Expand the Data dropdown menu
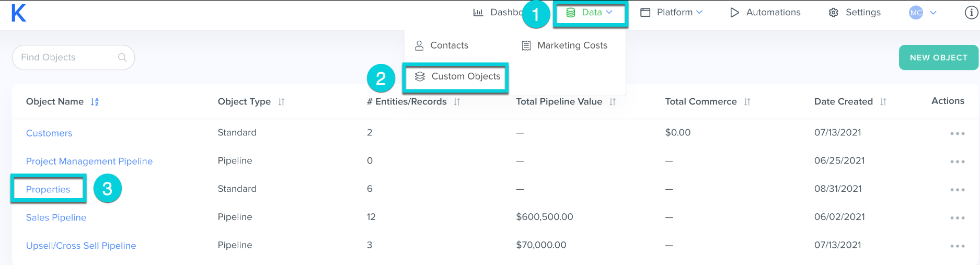This screenshot has width=980, height=265. (591, 13)
